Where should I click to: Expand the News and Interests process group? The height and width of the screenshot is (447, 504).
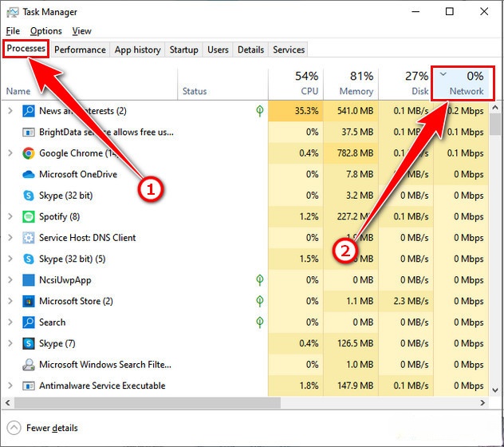pos(10,111)
